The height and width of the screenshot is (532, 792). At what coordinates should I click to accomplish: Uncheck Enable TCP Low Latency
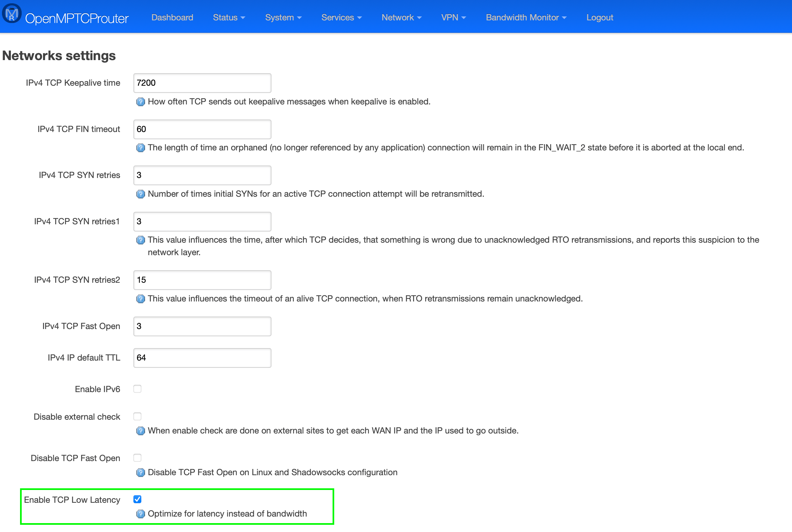pyautogui.click(x=137, y=499)
